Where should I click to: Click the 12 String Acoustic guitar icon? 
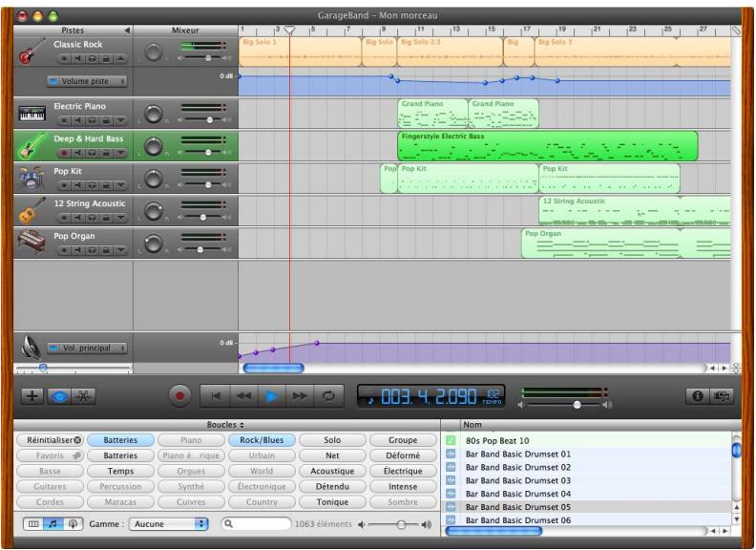[x=31, y=211]
